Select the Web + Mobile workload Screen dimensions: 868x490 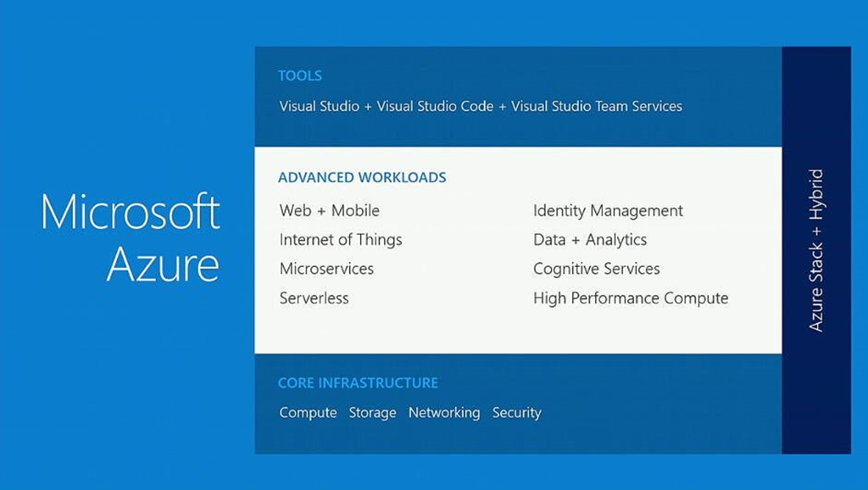coord(329,210)
